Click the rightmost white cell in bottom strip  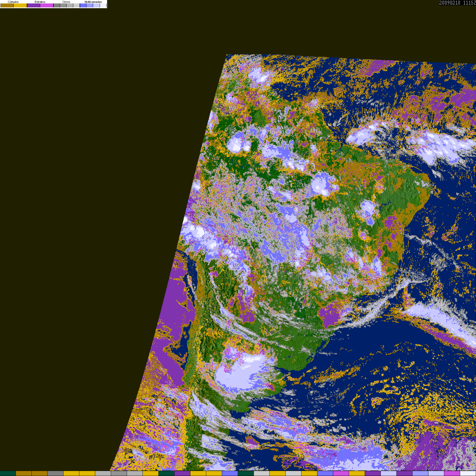[x=468, y=473]
